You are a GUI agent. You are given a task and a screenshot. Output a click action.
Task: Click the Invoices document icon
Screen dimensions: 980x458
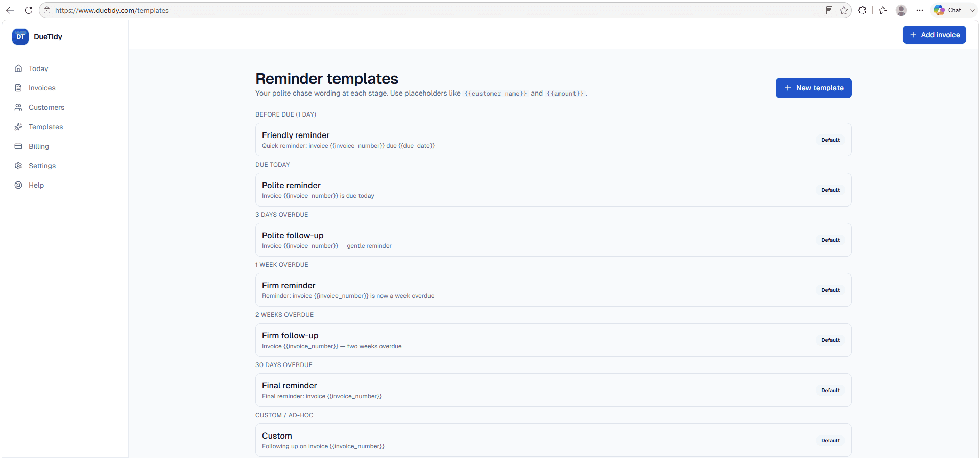[18, 88]
